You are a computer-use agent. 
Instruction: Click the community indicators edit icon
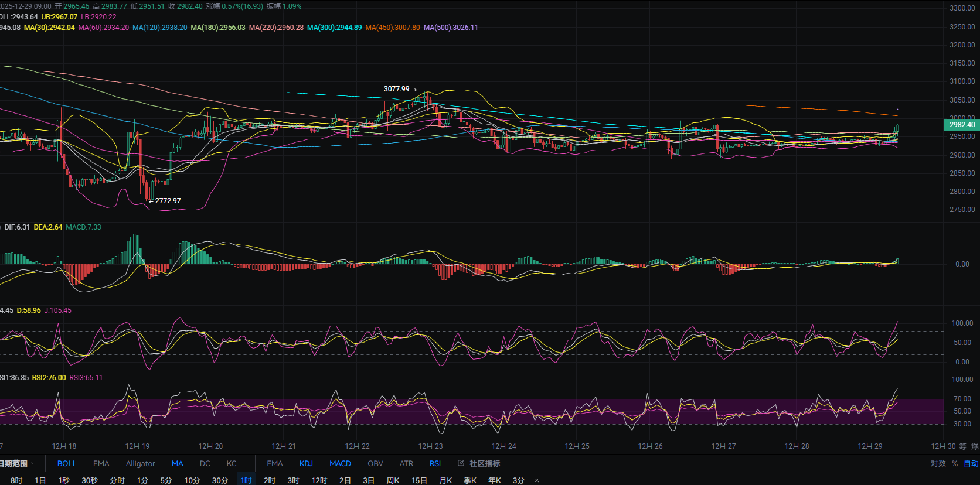(461, 463)
